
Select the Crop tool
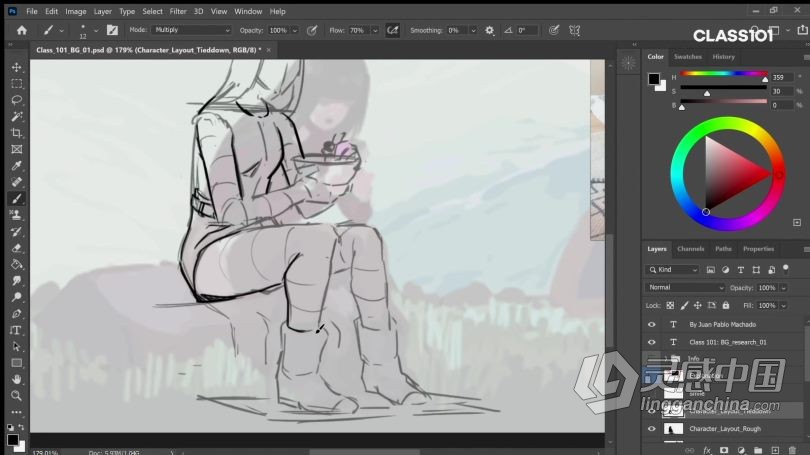pyautogui.click(x=17, y=133)
